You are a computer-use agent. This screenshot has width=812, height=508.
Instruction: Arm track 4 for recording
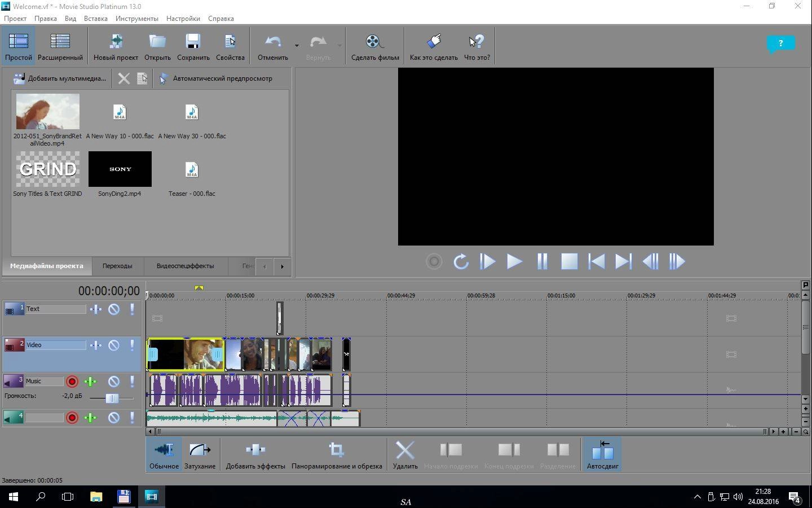coord(72,418)
